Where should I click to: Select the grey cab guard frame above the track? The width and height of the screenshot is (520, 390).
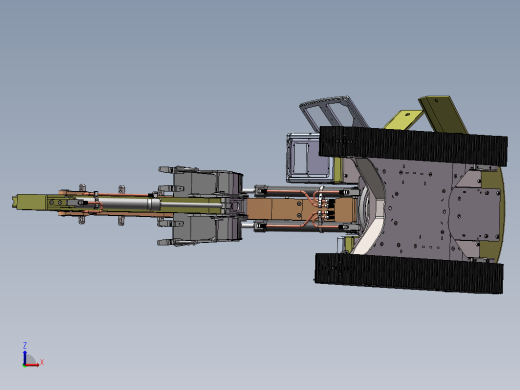click(333, 113)
